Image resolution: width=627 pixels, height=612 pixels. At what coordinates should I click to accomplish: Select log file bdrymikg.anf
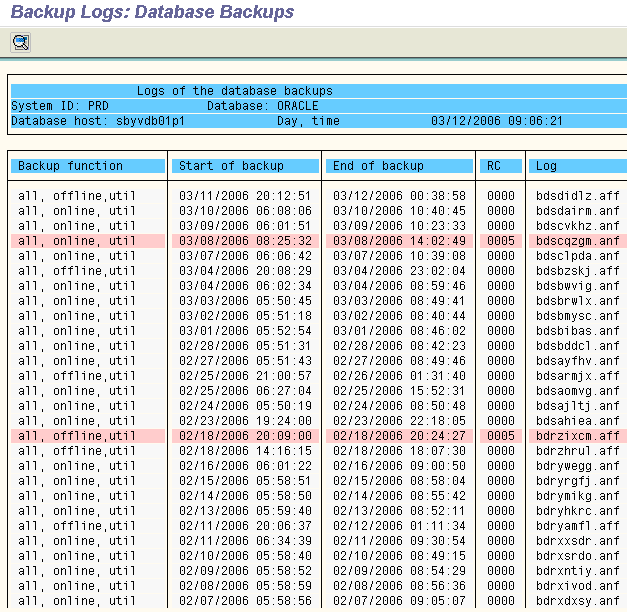tap(577, 496)
